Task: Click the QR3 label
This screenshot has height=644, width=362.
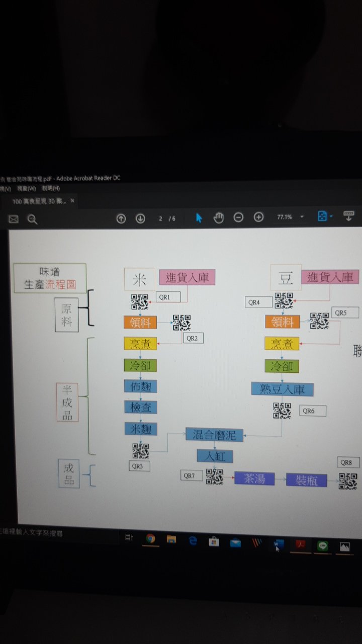Action: (x=139, y=466)
